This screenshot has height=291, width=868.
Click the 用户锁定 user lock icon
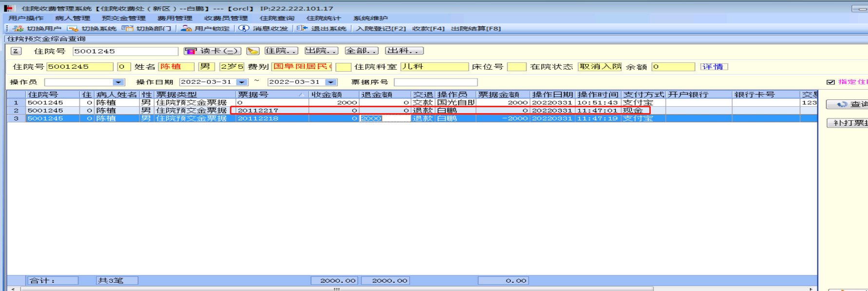(x=186, y=28)
